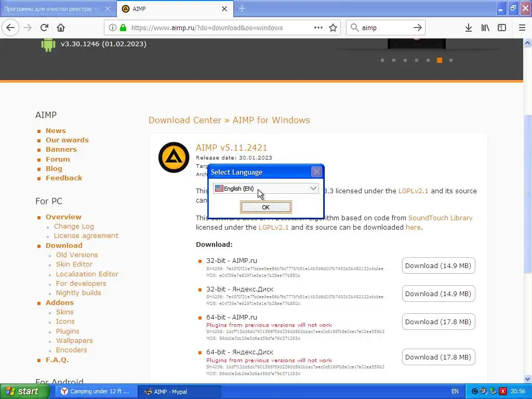Screen dimensions: 532x399
Task: Visit the Forum link
Action: 58,159
